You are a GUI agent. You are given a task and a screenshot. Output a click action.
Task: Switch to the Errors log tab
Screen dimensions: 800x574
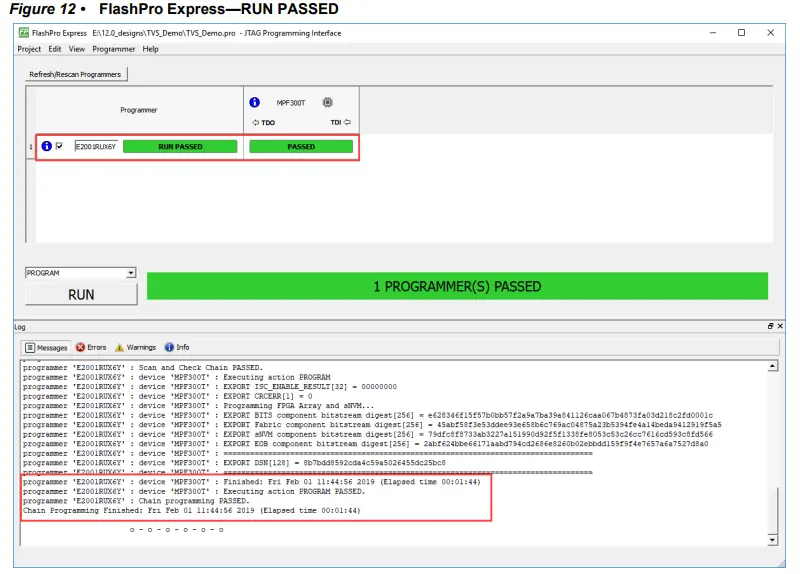pos(91,347)
